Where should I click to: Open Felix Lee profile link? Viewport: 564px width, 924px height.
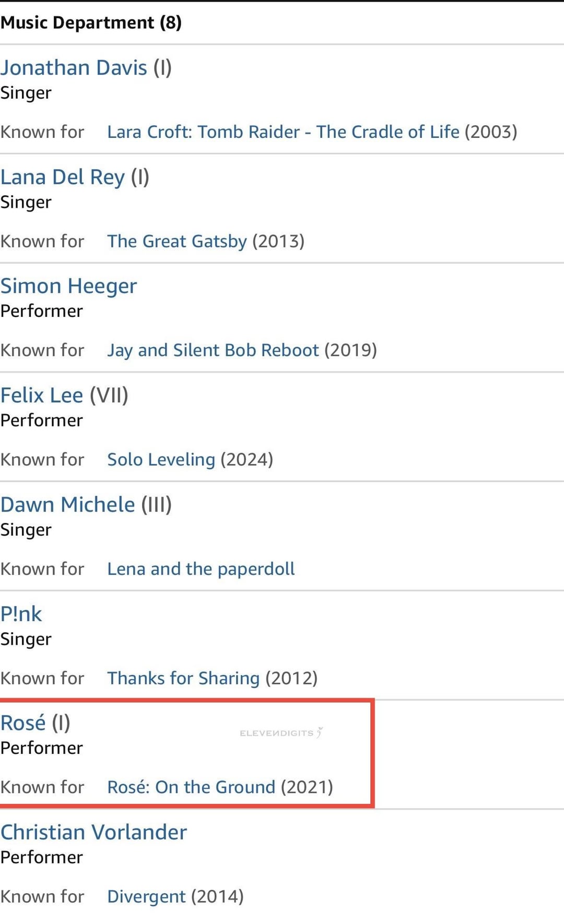(x=42, y=395)
